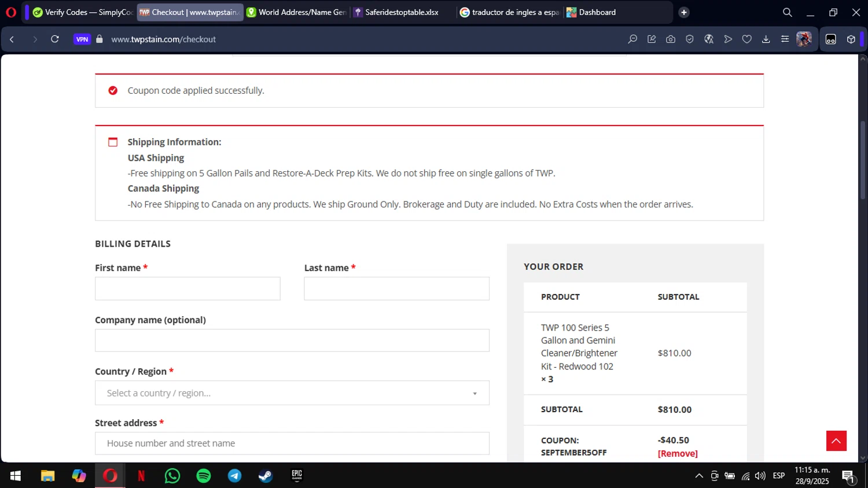Open the Wi-Fi network tray icon
The width and height of the screenshot is (868, 488).
pos(745,476)
